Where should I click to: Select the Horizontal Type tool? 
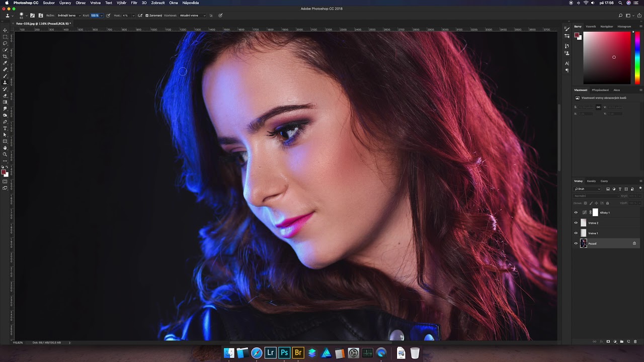(x=5, y=128)
